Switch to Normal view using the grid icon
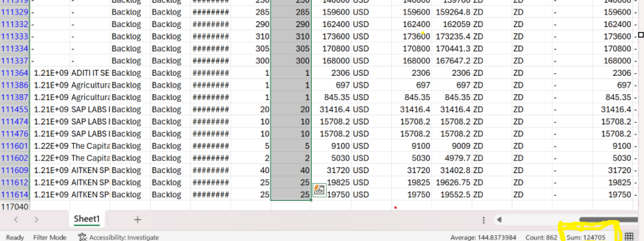644x241 pixels. (x=629, y=237)
